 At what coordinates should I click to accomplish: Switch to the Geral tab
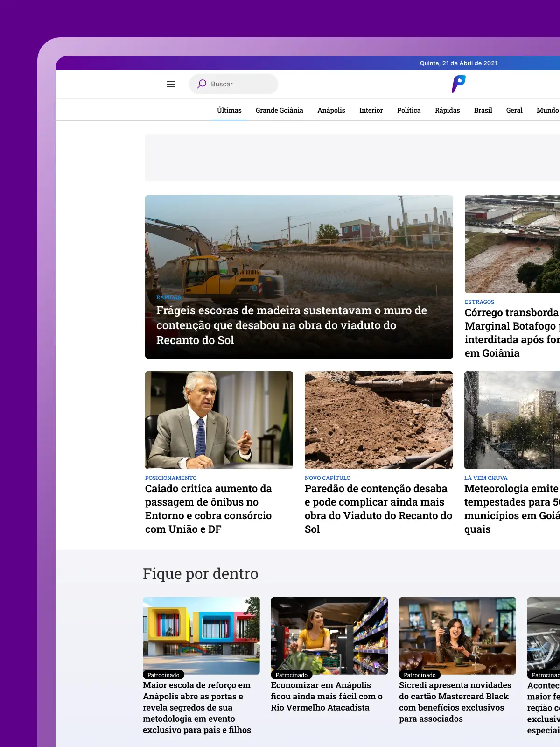pos(514,110)
